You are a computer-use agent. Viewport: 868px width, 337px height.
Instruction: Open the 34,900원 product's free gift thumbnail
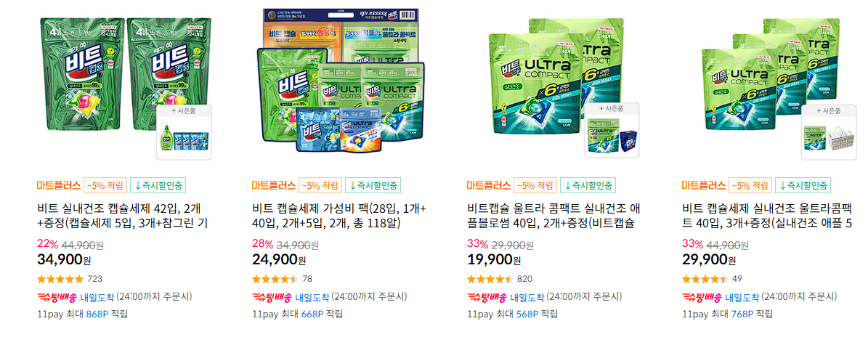coord(184,132)
